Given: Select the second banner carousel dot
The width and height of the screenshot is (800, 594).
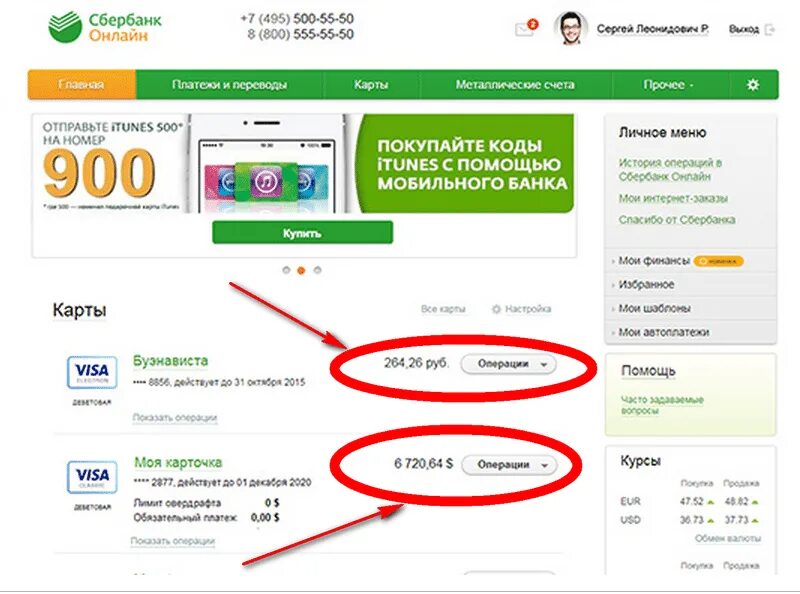Looking at the screenshot, I should pos(302,270).
